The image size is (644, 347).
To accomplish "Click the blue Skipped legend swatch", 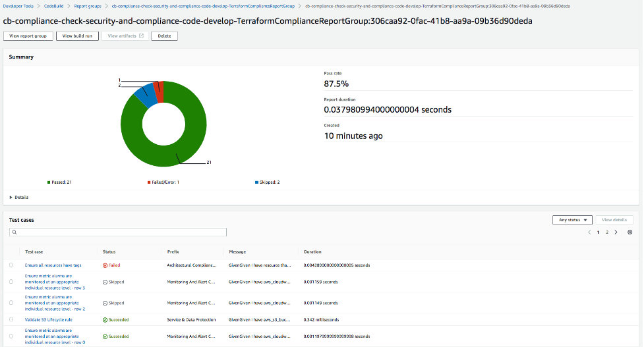I will 256,182.
